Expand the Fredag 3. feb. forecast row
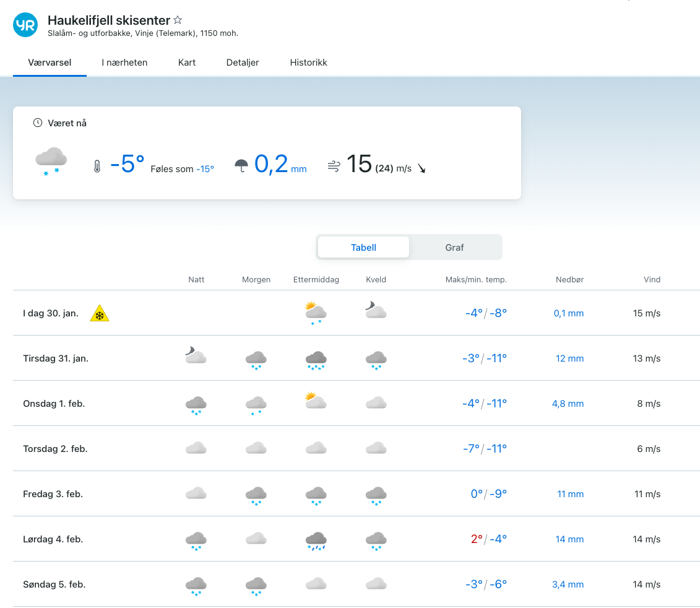The width and height of the screenshot is (700, 608). [53, 494]
